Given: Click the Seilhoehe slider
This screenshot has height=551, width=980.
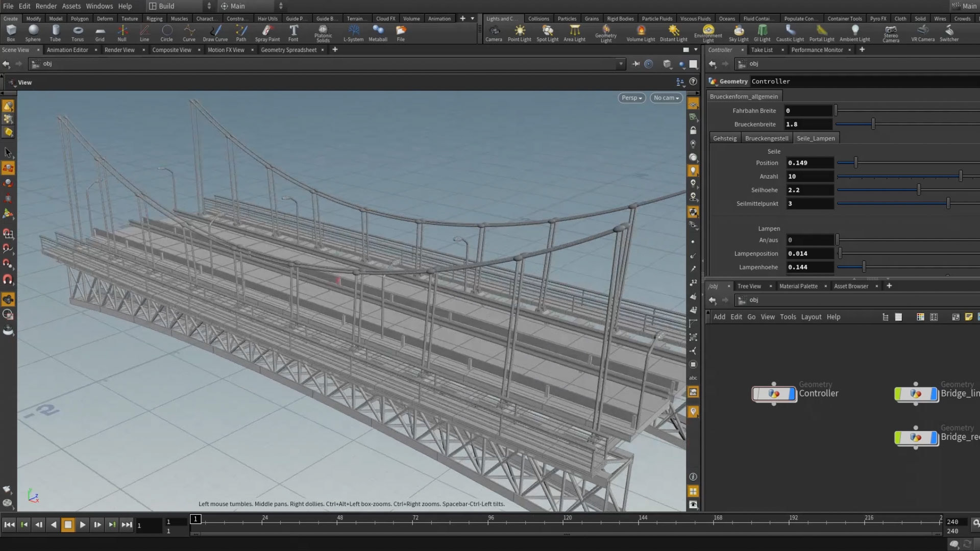Looking at the screenshot, I should pos(919,190).
